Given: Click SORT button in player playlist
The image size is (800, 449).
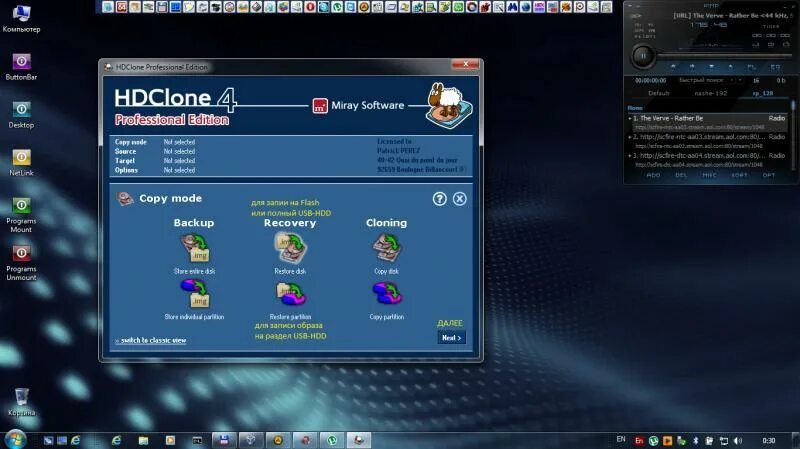Looking at the screenshot, I should 739,176.
